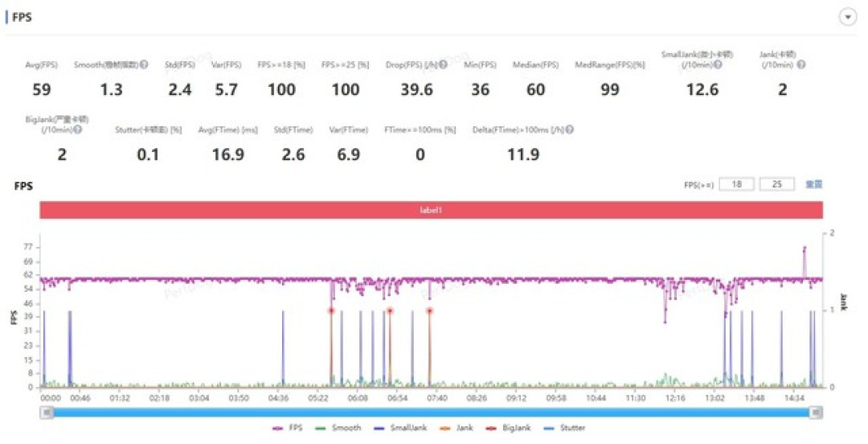Open help icon next to SmallJank (/10min)
Viewport: 868px width, 444px height.
[x=718, y=65]
